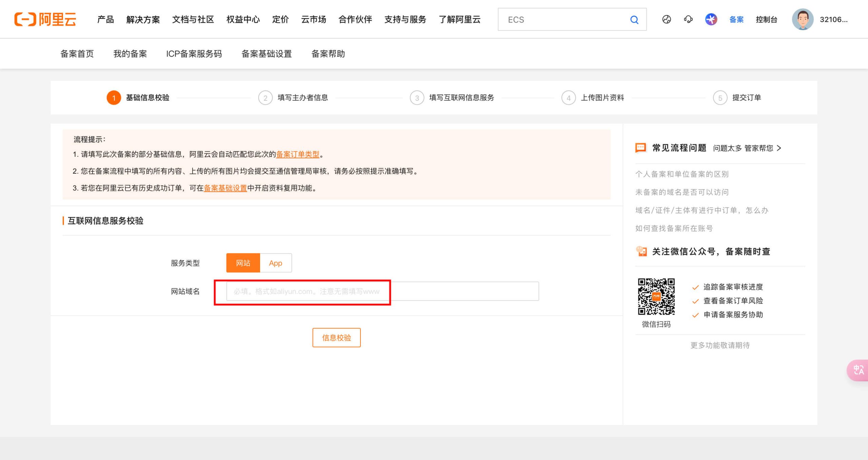Screen dimensions: 868x460
Task: Click account name 32106...
Action: (833, 19)
